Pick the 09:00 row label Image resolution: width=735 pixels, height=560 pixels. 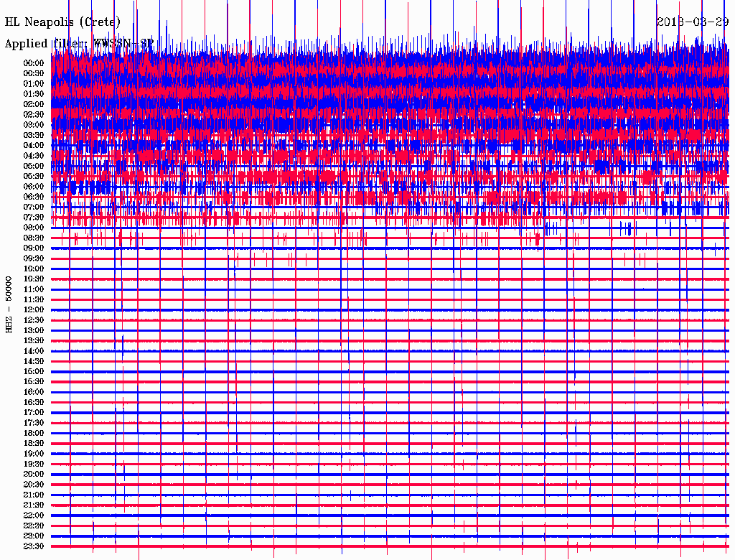pyautogui.click(x=34, y=248)
